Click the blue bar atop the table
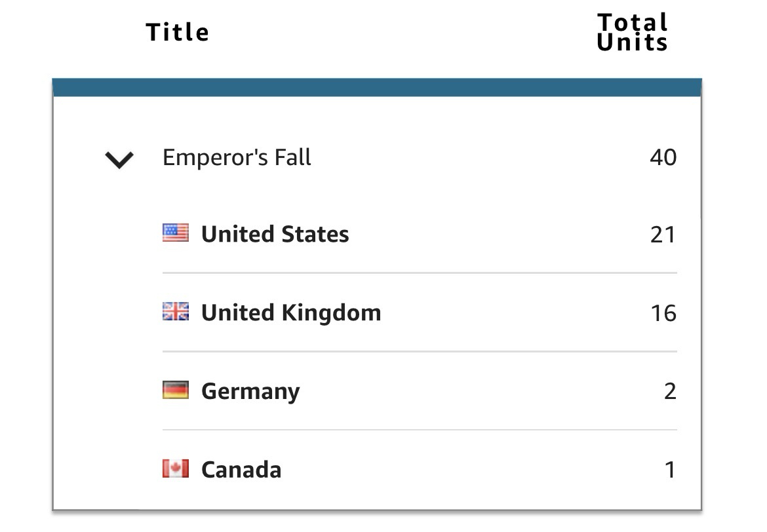Viewport: 767px width, 532px height. click(x=377, y=87)
